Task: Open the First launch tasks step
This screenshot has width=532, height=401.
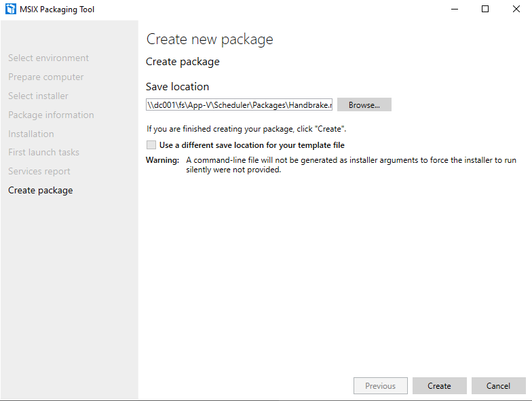Action: coord(43,153)
